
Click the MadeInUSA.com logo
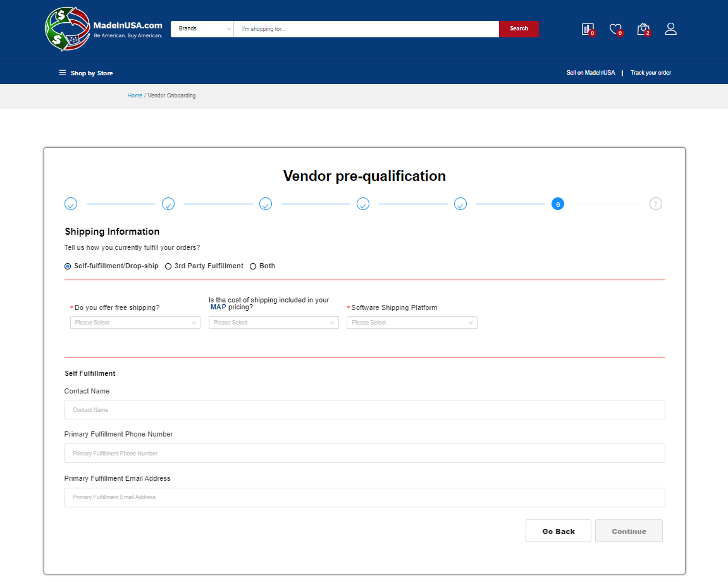(104, 29)
